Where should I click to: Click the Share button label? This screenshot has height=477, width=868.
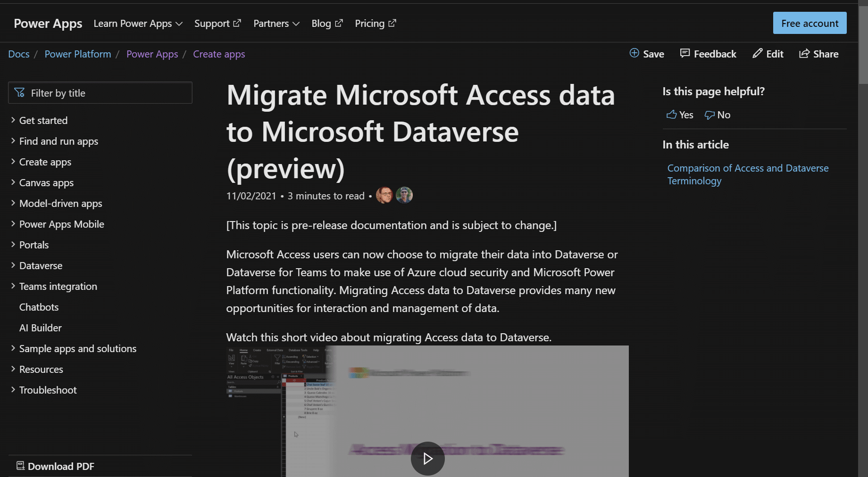(826, 54)
